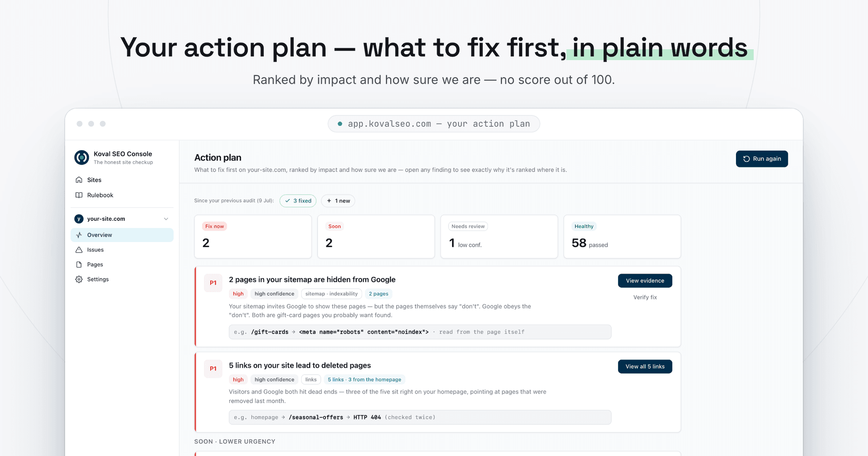Viewport: 868px width, 456px height.
Task: Open the sitemap finding's 2 pages tag
Action: 378,294
